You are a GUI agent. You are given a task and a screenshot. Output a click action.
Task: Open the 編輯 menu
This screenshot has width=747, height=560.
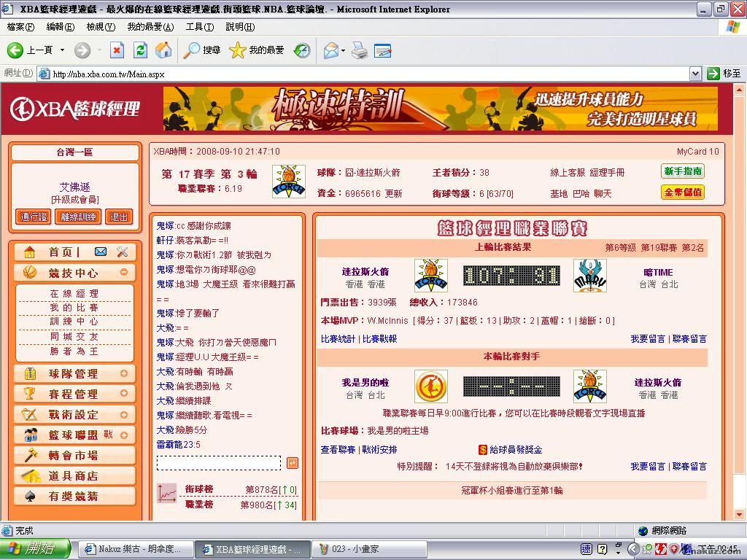coord(61,27)
